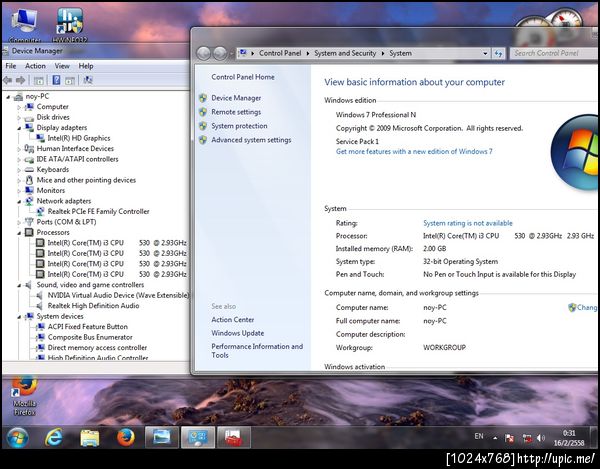Select ACPI Fixed Feature Button device
This screenshot has height=469, width=600.
click(x=88, y=327)
